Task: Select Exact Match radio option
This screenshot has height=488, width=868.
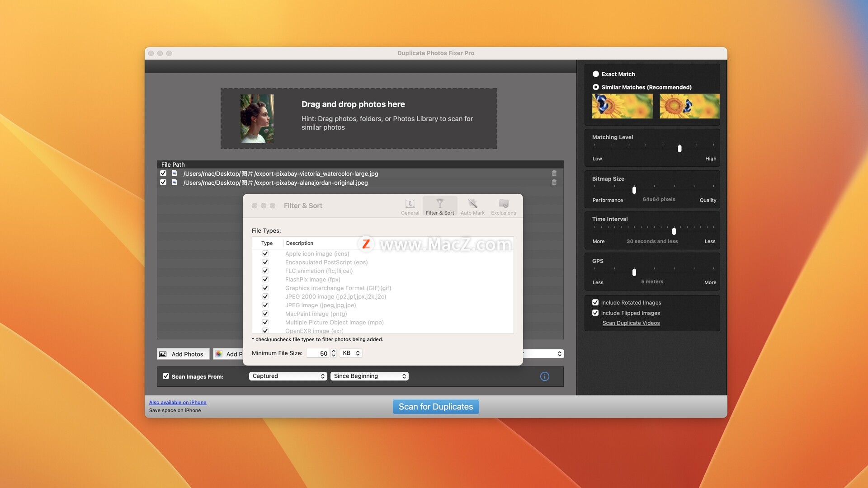Action: [x=596, y=74]
